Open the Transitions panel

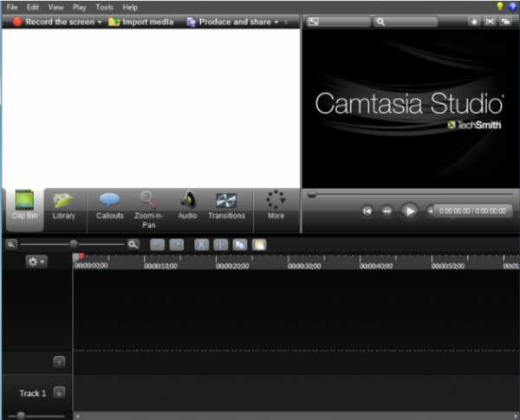pyautogui.click(x=226, y=206)
